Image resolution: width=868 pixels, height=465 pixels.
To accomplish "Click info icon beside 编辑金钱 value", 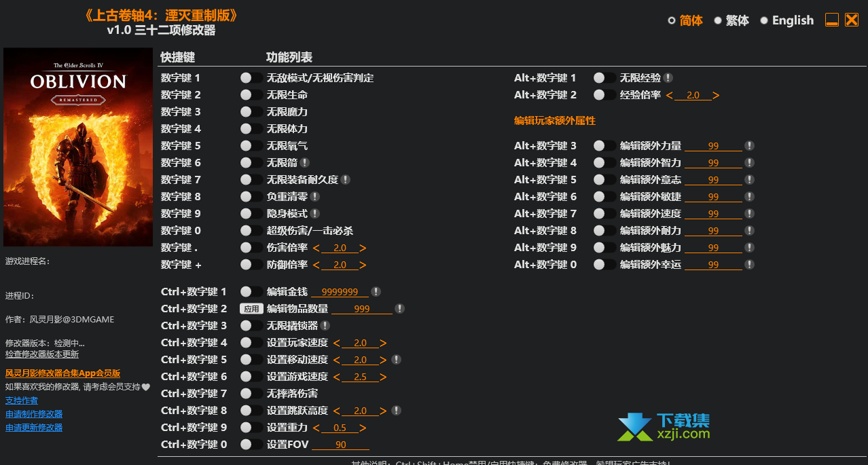I will point(376,292).
